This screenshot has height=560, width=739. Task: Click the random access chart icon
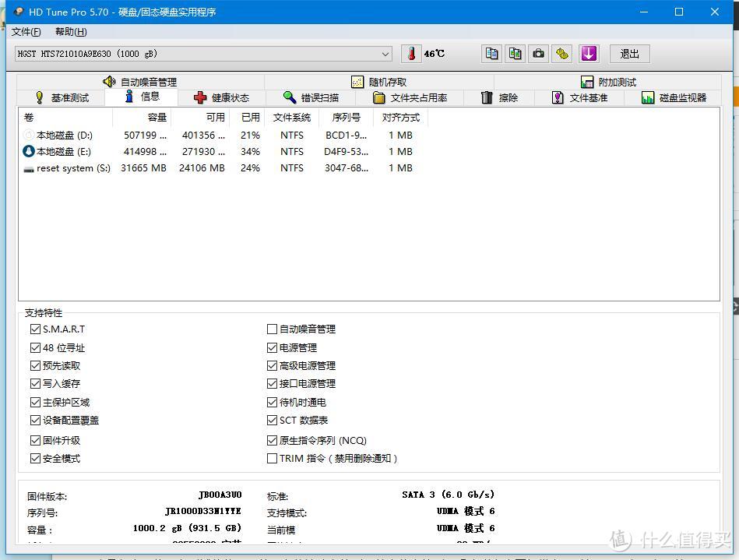pyautogui.click(x=357, y=82)
